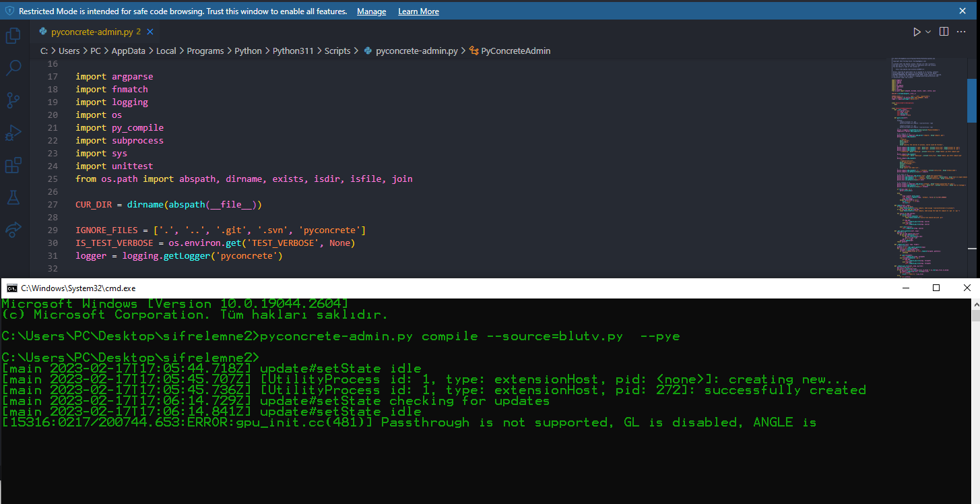Viewport: 980px width, 504px height.
Task: Open the Run and Debug view
Action: click(x=12, y=132)
